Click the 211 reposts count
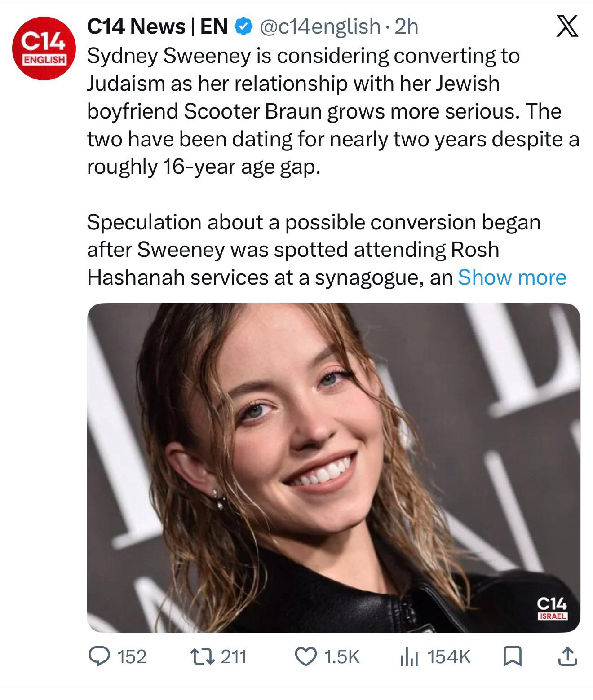 point(235,657)
